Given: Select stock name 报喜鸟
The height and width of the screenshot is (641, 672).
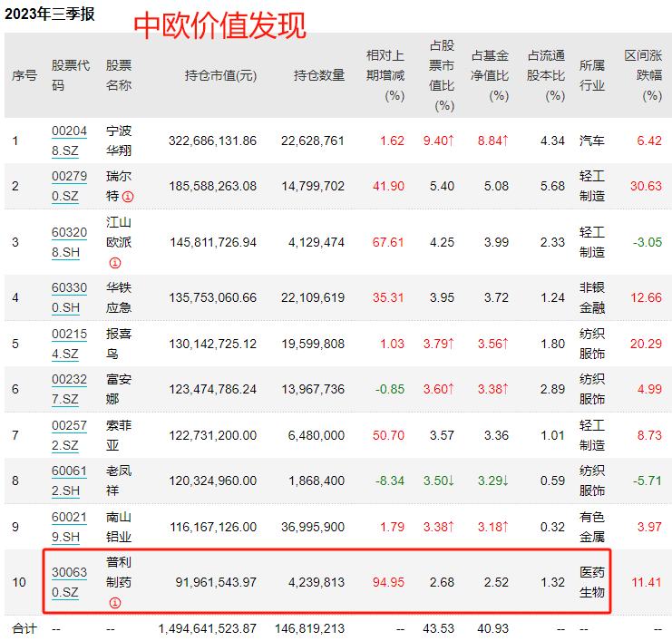Looking at the screenshot, I should [x=119, y=344].
